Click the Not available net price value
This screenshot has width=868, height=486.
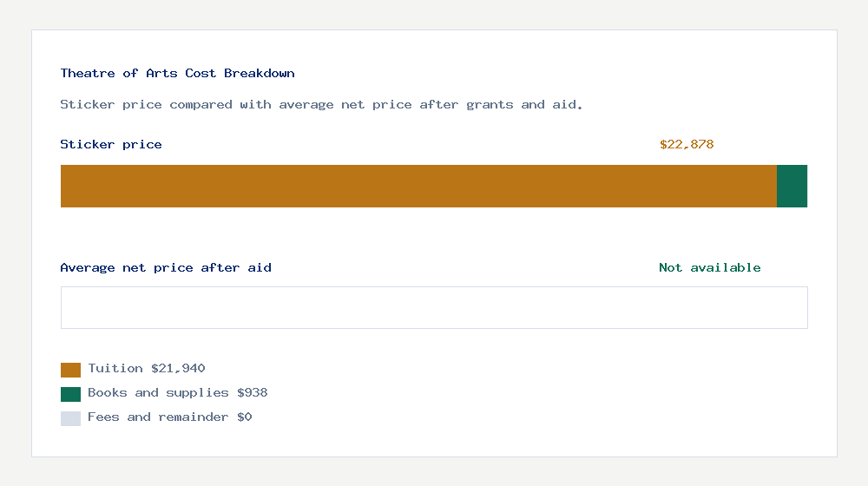point(709,268)
